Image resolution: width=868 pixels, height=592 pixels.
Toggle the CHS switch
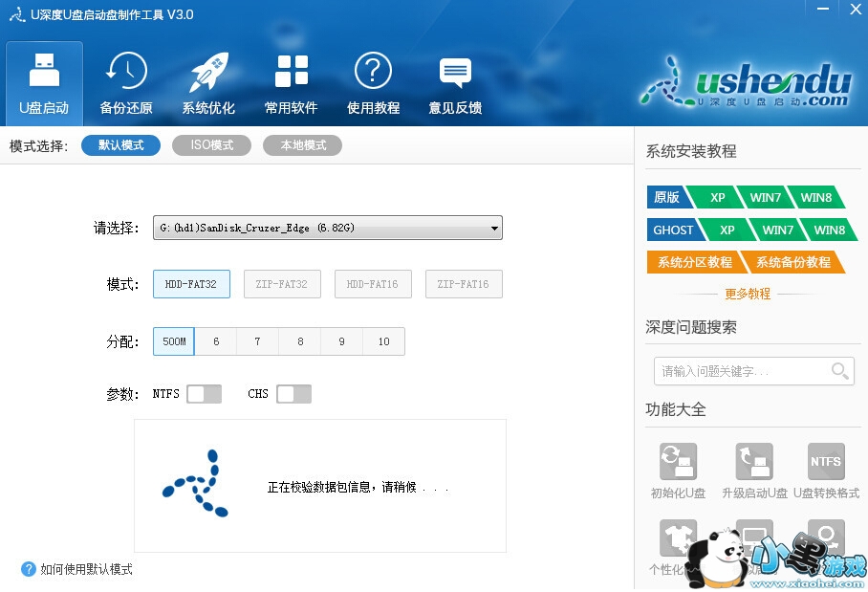pyautogui.click(x=293, y=394)
